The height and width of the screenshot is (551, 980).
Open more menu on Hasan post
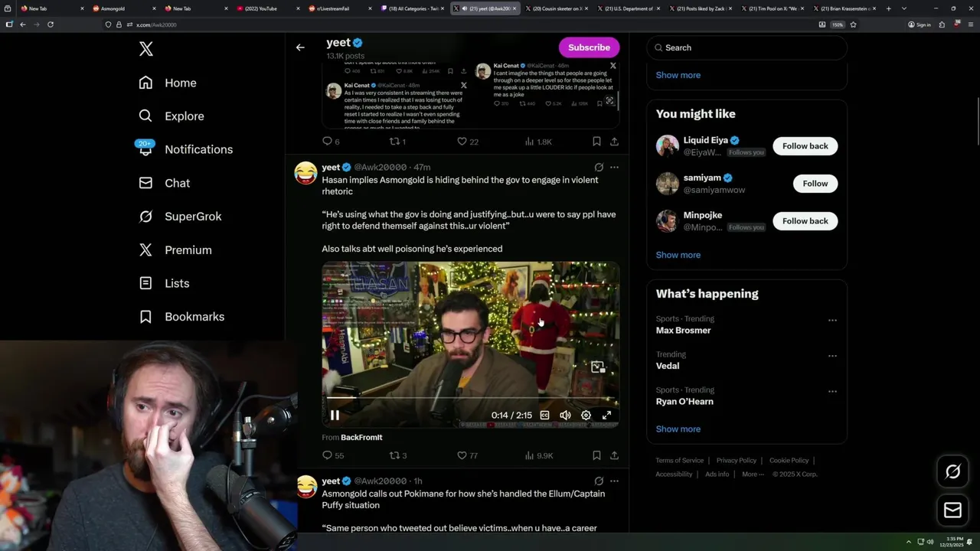(x=614, y=167)
